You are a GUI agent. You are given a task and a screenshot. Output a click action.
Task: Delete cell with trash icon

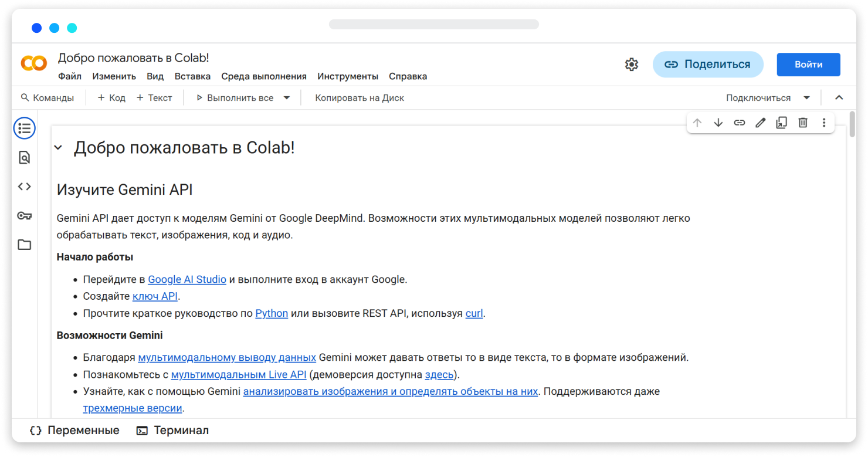pyautogui.click(x=803, y=123)
